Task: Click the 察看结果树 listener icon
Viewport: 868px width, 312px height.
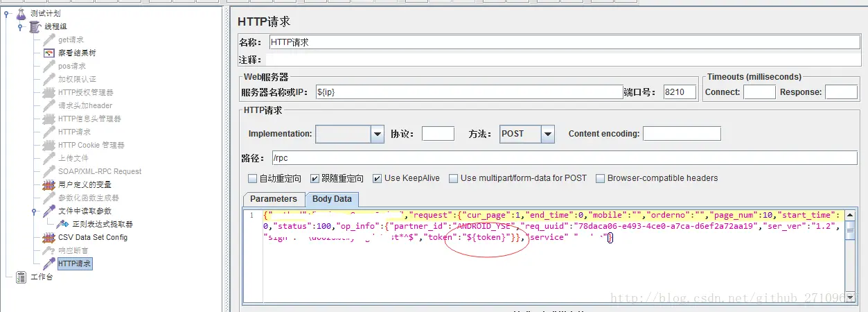Action: click(x=49, y=53)
